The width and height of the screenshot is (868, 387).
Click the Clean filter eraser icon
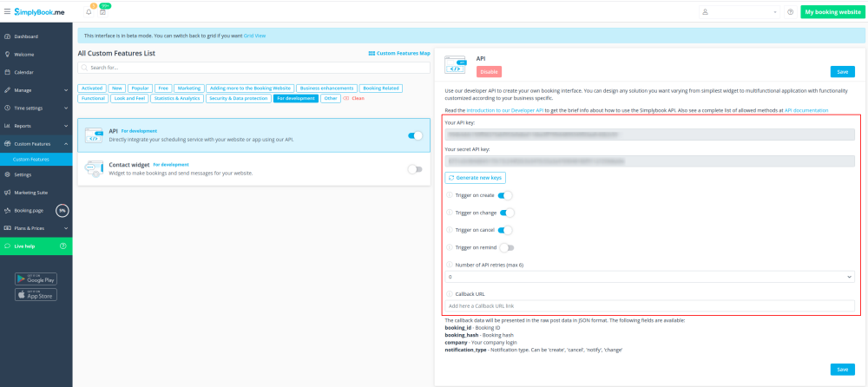click(347, 98)
